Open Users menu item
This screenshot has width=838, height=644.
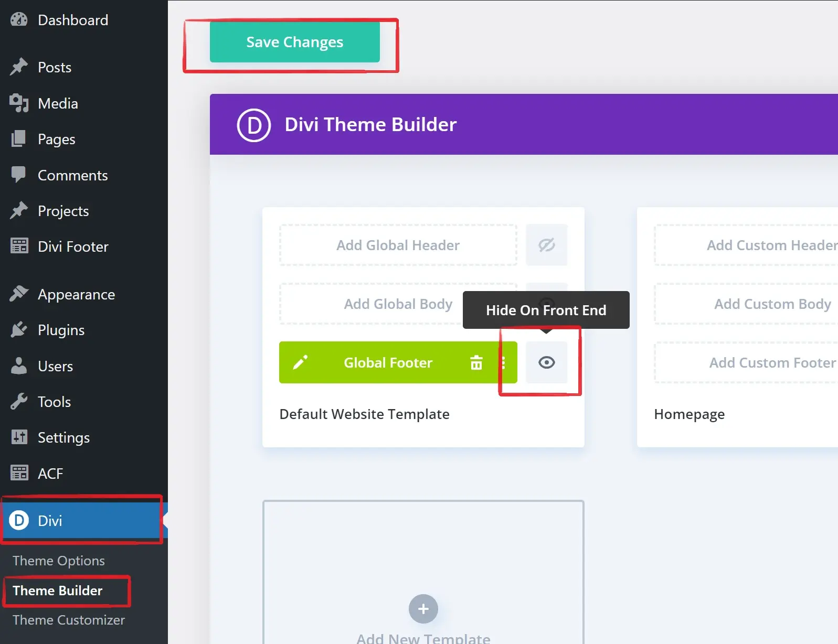[x=84, y=366]
